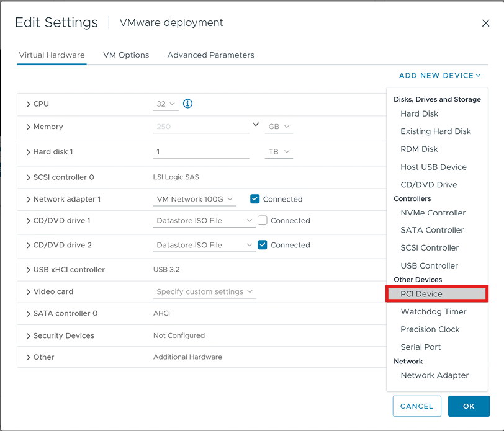The image size is (504, 431).
Task: Click the Hard disk 1 size field
Action: (x=200, y=152)
